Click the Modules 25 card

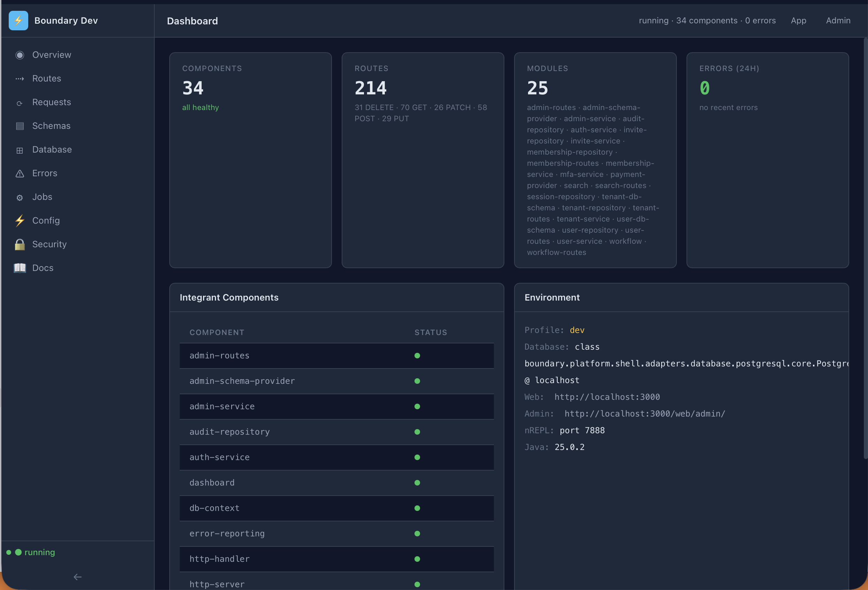pyautogui.click(x=595, y=160)
